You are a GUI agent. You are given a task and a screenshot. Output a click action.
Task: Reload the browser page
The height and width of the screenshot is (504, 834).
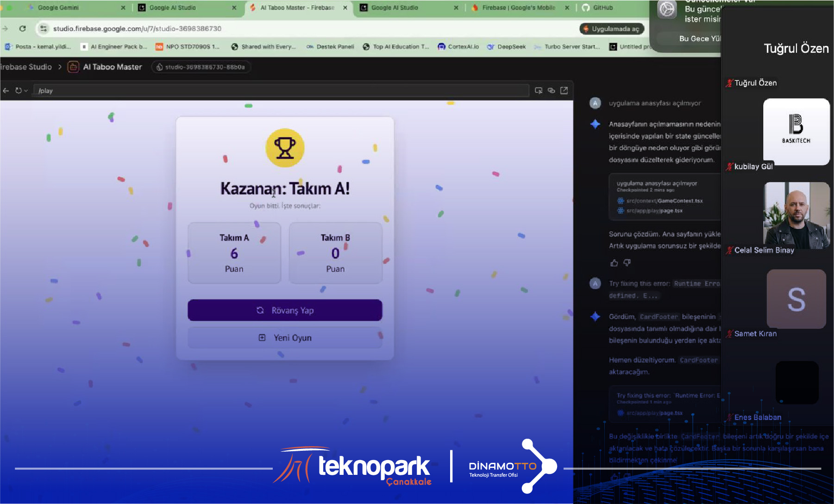point(22,29)
